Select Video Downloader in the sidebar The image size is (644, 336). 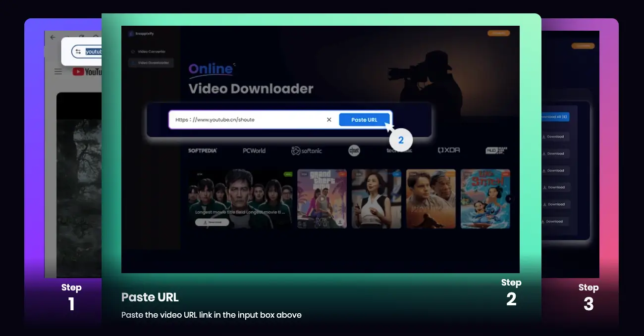point(153,63)
